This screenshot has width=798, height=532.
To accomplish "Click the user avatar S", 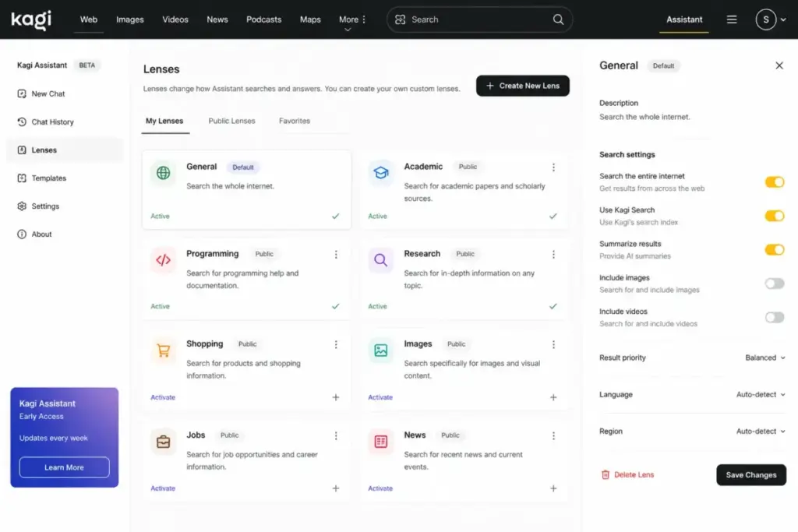I will (765, 19).
